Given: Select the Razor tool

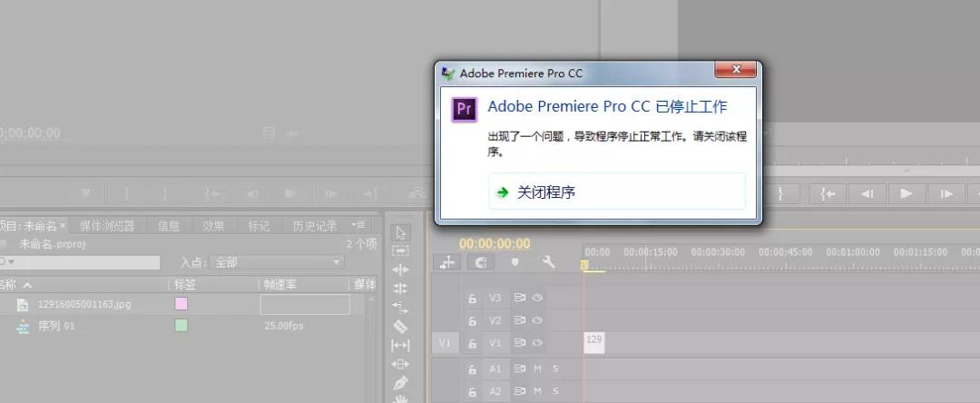Looking at the screenshot, I should 401,326.
